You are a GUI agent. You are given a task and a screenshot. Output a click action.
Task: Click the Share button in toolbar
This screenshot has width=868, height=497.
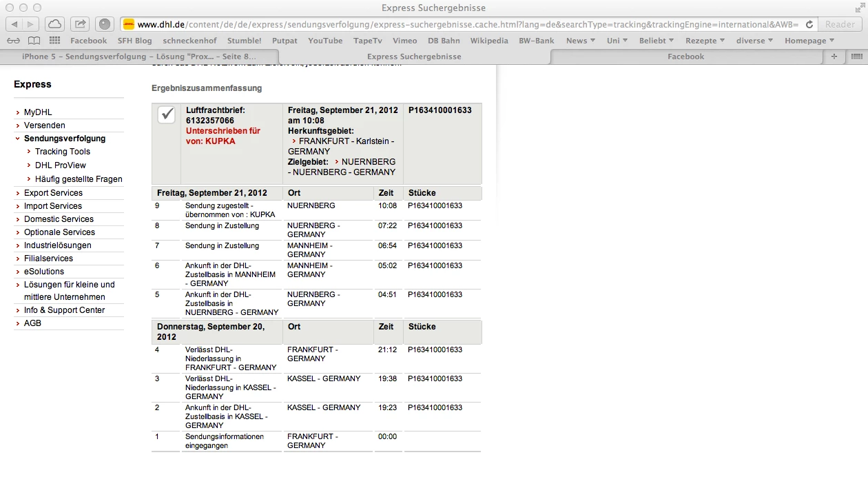tap(81, 24)
